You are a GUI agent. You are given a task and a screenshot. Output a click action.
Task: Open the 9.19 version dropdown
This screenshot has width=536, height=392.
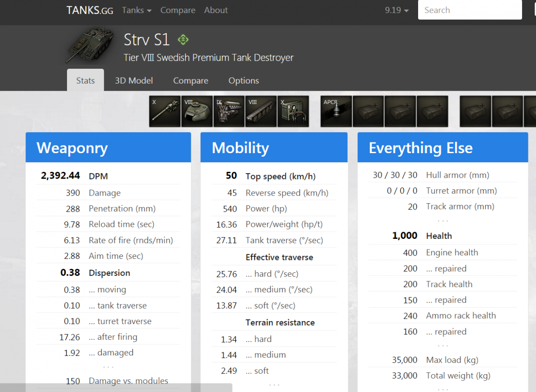397,10
